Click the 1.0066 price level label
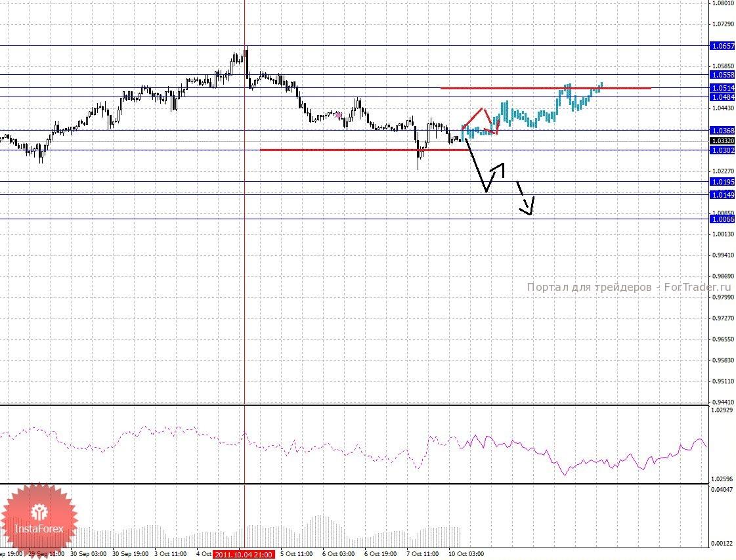The height and width of the screenshot is (560, 736). 722,219
